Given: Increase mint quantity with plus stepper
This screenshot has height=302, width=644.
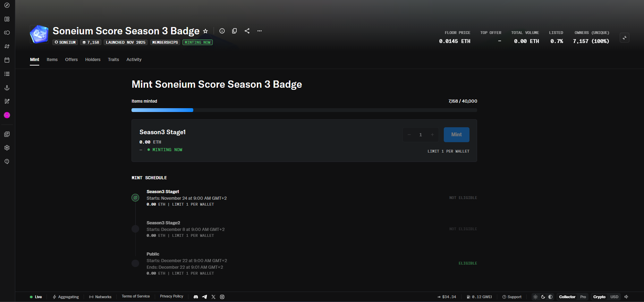Looking at the screenshot, I should [x=432, y=135].
